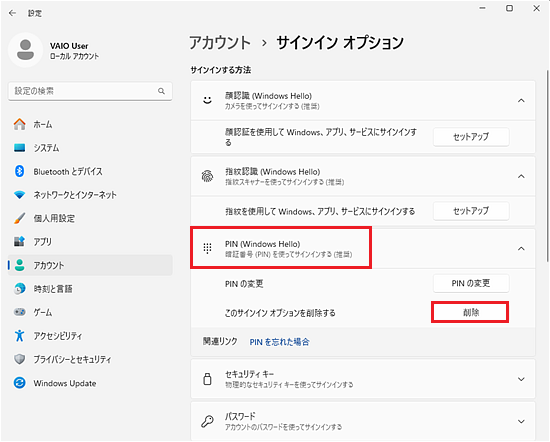Viewport: 550px width, 442px height.
Task: Click the PIN の変更 button
Action: 471,283
